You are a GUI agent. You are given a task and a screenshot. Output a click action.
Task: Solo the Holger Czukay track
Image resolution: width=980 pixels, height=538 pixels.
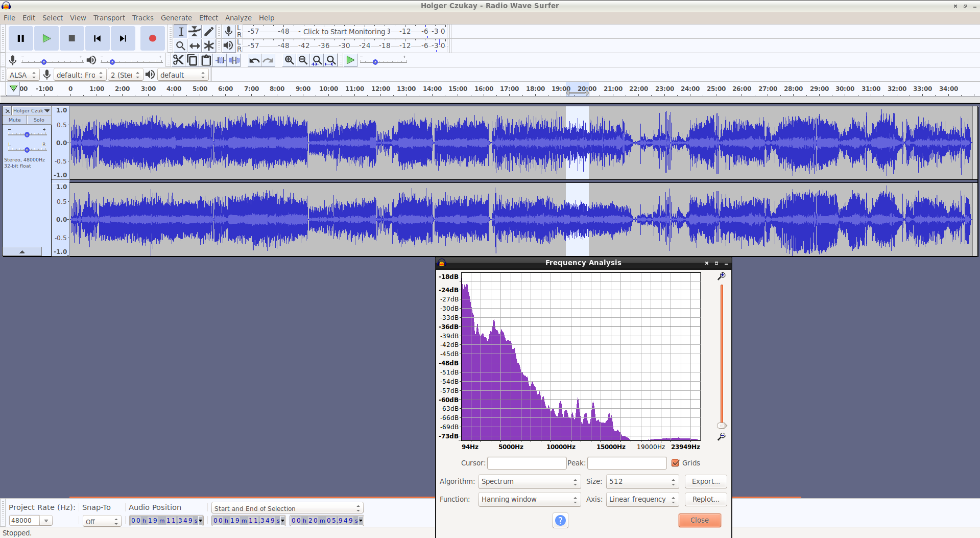tap(39, 120)
